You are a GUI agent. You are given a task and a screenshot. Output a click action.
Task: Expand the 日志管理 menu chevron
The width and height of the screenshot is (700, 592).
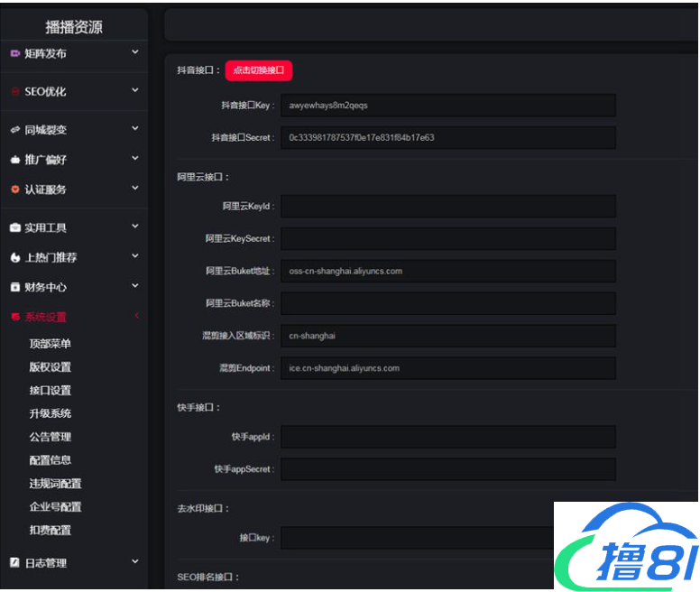tap(135, 562)
